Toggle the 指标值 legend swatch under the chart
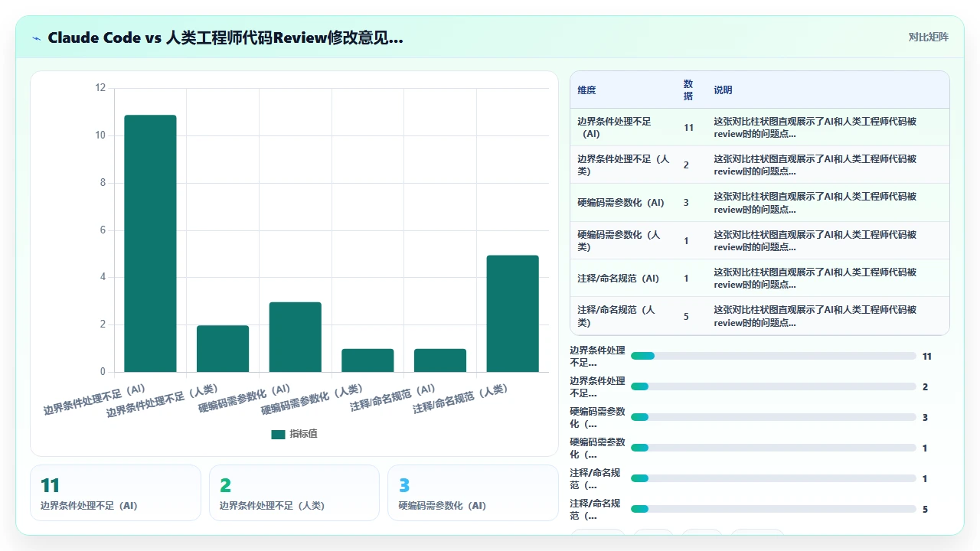The height and width of the screenshot is (551, 980). [x=278, y=434]
